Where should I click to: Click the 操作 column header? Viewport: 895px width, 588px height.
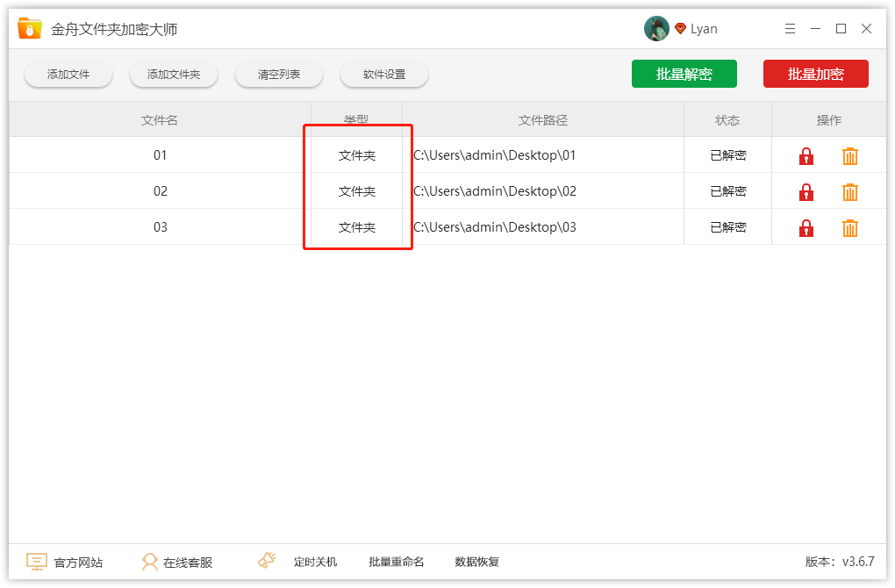coord(829,120)
